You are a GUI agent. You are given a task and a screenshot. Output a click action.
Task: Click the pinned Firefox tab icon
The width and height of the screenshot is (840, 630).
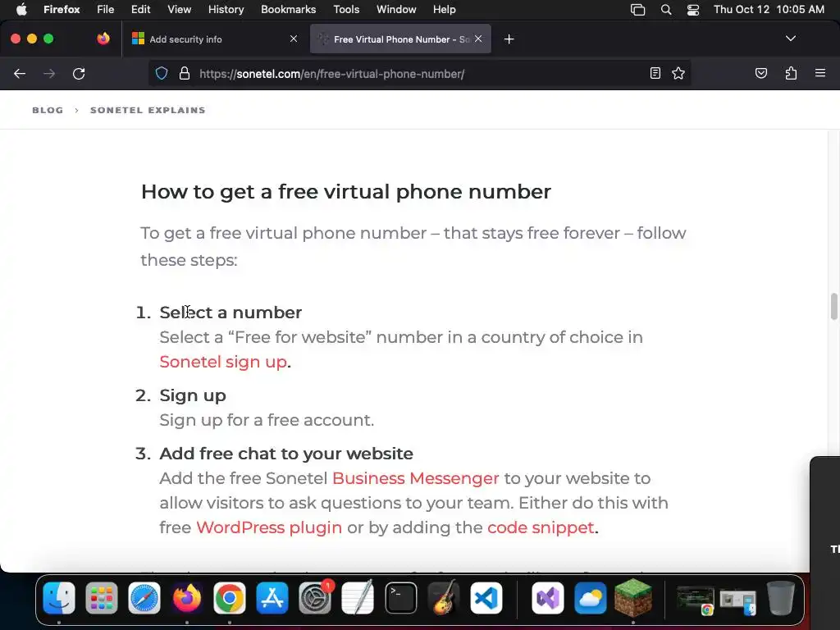(103, 39)
